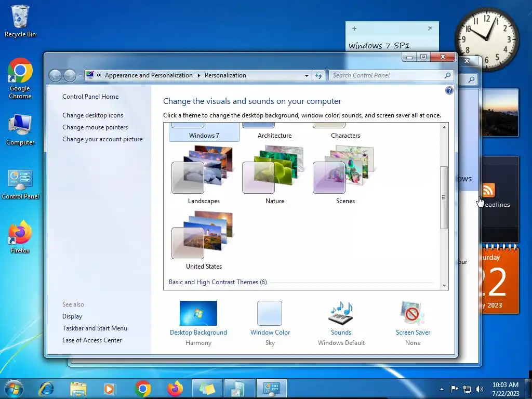The height and width of the screenshot is (399, 532).
Task: Delete the sticky note with its X
Action: pyautogui.click(x=430, y=29)
